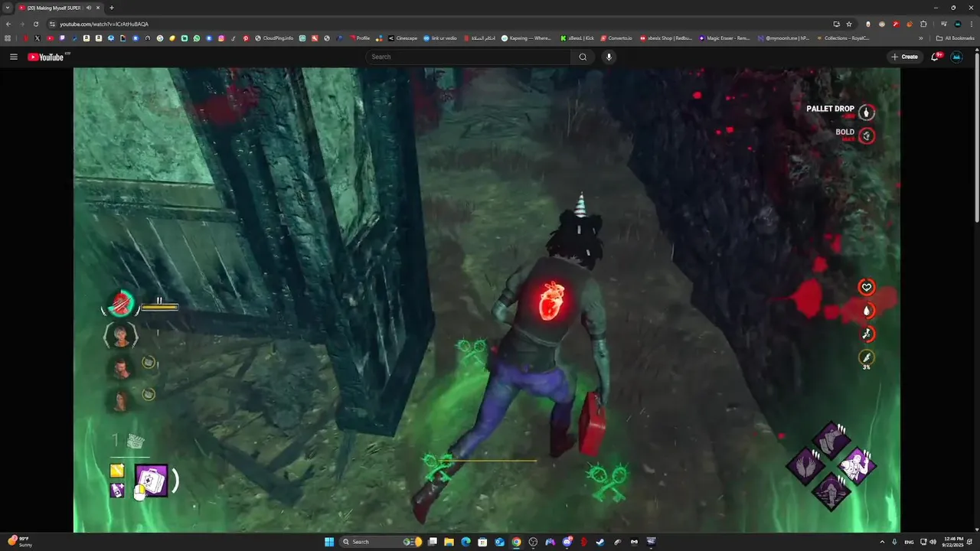Open the CloudPing.info bookmark

click(x=274, y=38)
